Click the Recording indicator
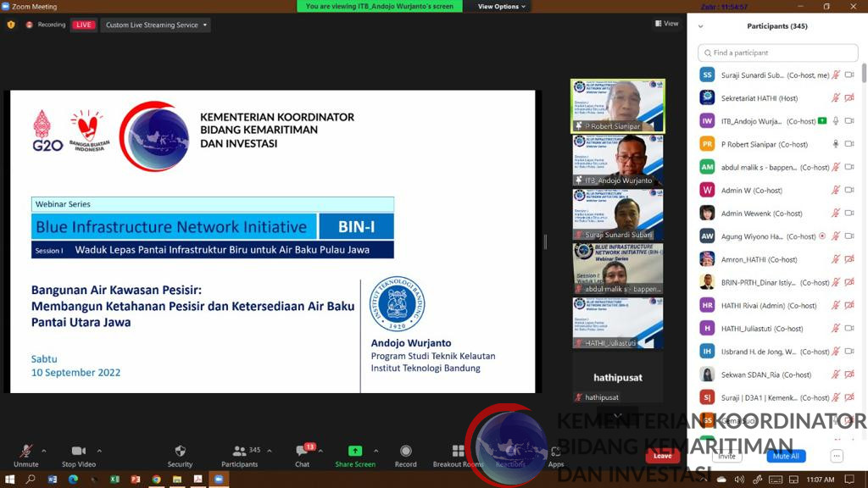Image resolution: width=868 pixels, height=488 pixels. click(46, 25)
